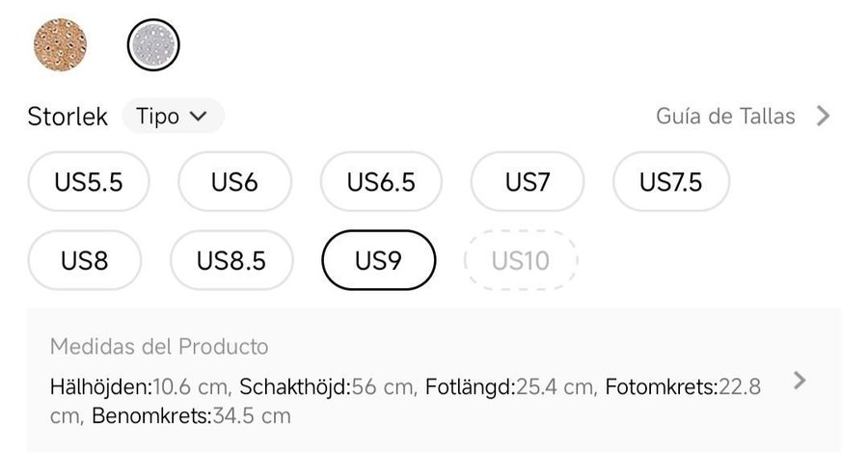This screenshot has width=868, height=475.
Task: Select the gray dotted color swatch
Action: coord(153,44)
